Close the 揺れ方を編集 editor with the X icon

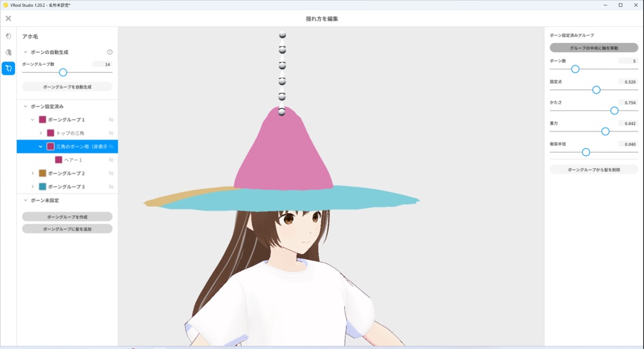click(8, 18)
